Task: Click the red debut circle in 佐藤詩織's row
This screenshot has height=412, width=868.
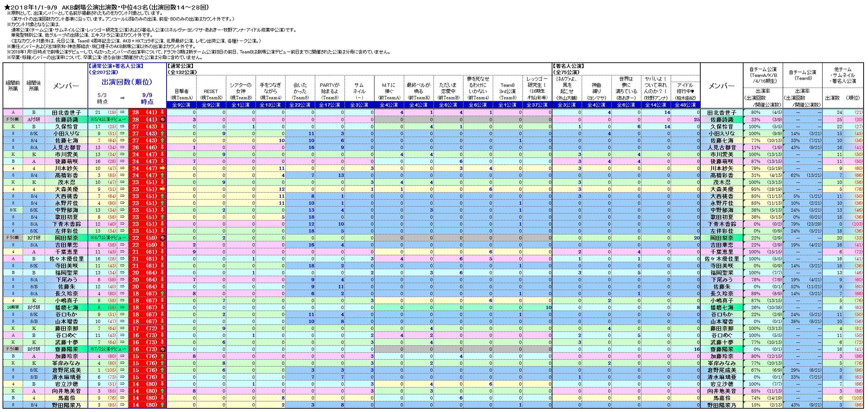Action: point(162,119)
